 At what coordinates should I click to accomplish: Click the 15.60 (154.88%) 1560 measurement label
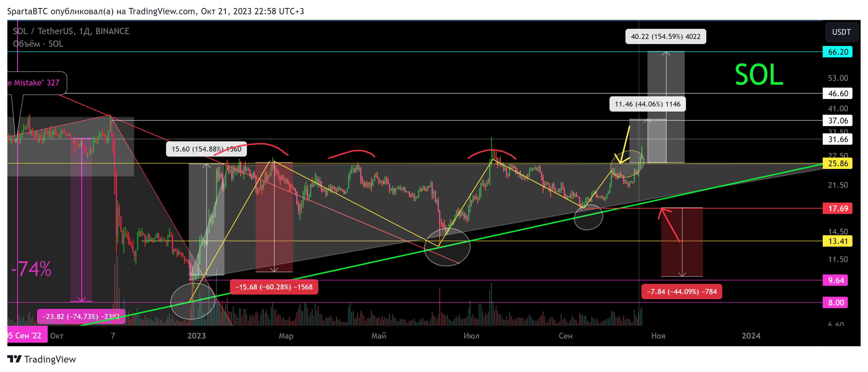tap(206, 149)
